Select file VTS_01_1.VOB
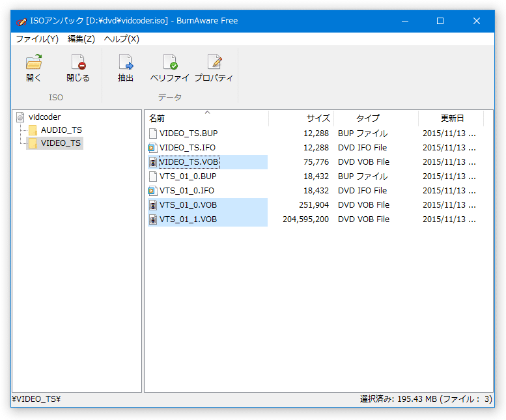The image size is (506, 420). 188,219
